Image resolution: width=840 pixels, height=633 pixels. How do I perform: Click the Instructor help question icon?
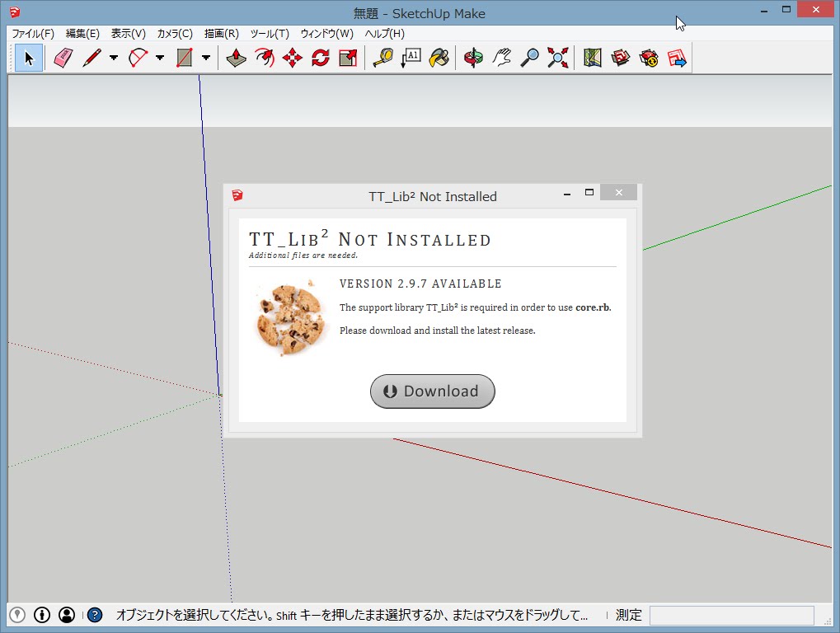pyautogui.click(x=95, y=615)
